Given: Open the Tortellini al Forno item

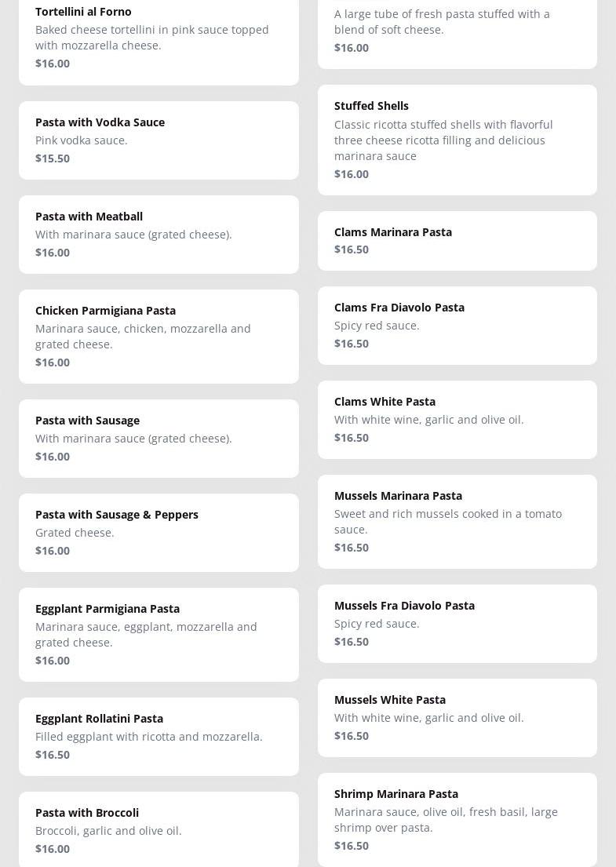Looking at the screenshot, I should (159, 37).
